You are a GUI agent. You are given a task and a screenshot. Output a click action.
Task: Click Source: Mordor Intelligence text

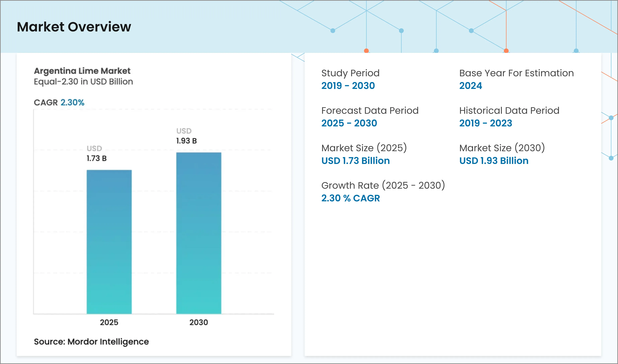[x=91, y=341]
